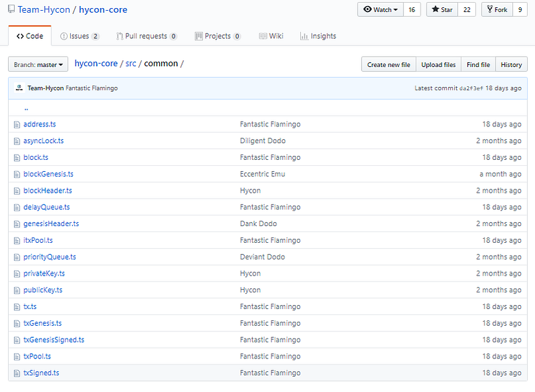Image resolution: width=535 pixels, height=392 pixels.
Task: Click file icon next to txGenesis.ts
Action: point(17,323)
